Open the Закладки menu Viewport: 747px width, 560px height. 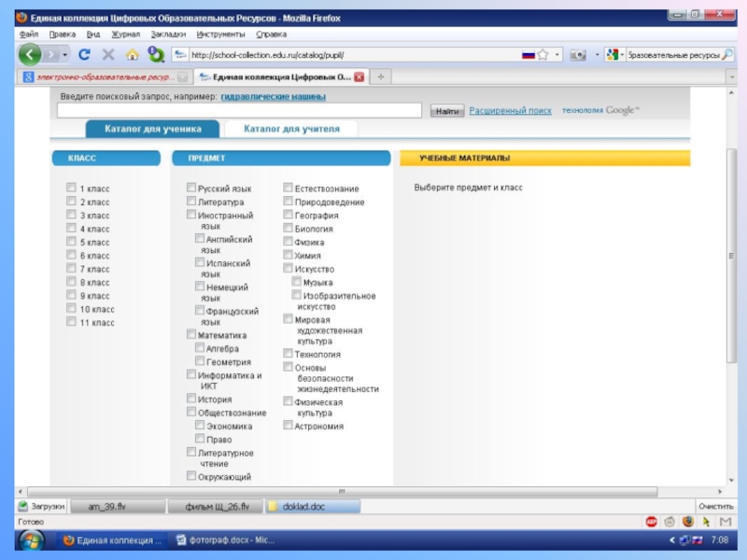tap(168, 34)
